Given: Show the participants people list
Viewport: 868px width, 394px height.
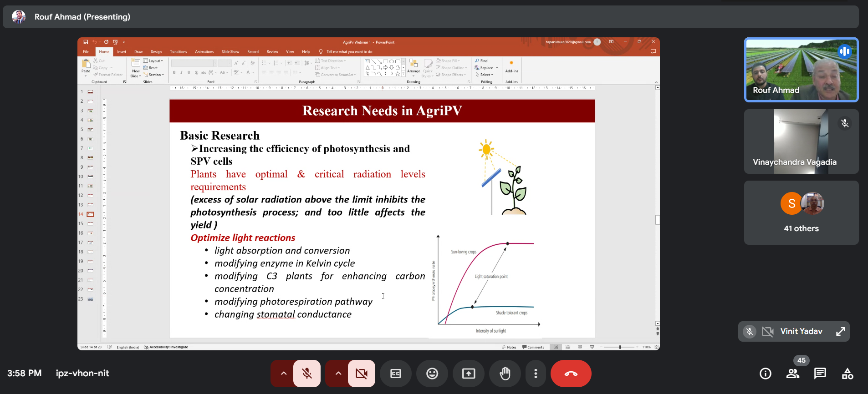Looking at the screenshot, I should coord(792,374).
